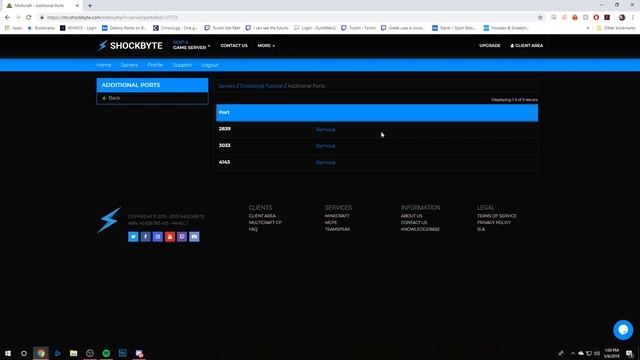640x360 pixels.
Task: Open footer Terms of Service link
Action: point(496,216)
